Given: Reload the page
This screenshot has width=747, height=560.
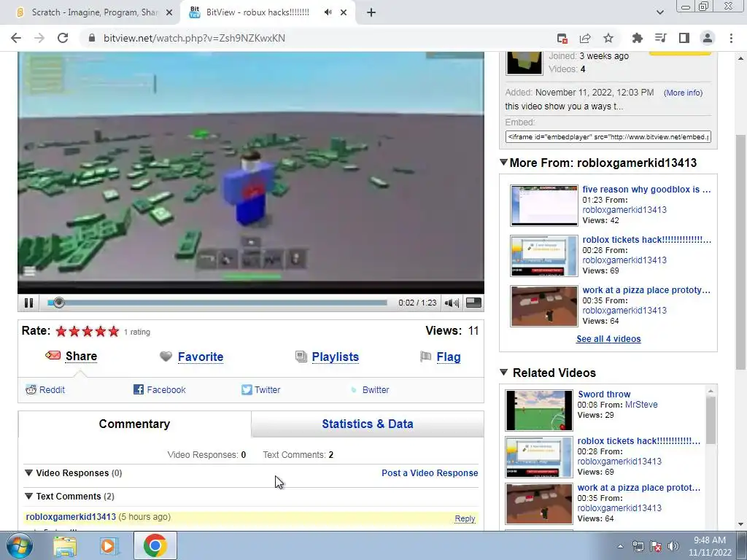Looking at the screenshot, I should (x=63, y=38).
